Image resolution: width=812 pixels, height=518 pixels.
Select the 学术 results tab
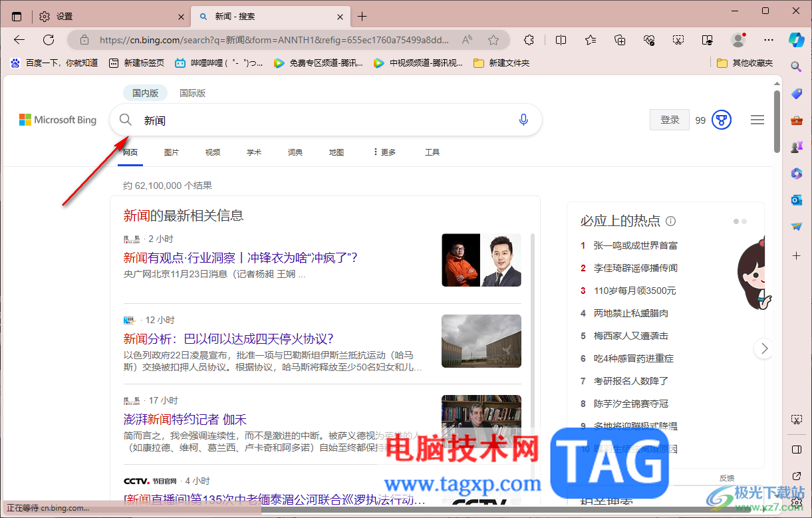(x=254, y=152)
